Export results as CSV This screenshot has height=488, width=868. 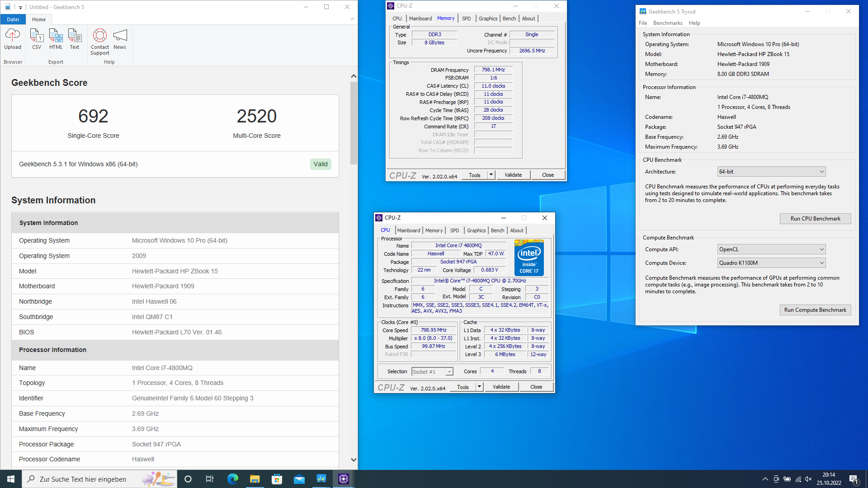click(37, 39)
